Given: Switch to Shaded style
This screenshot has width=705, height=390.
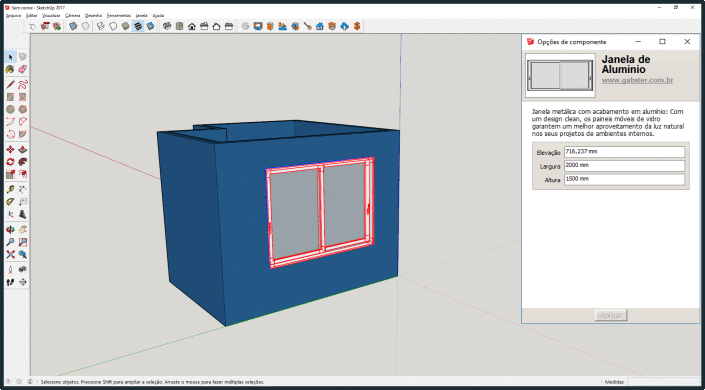Looking at the screenshot, I should (125, 27).
